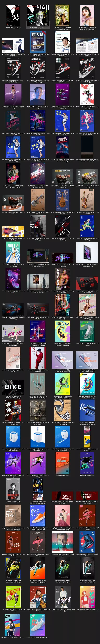Open the black BIKE poster thumbnail
This screenshot has height=644, width=100.
13,387
